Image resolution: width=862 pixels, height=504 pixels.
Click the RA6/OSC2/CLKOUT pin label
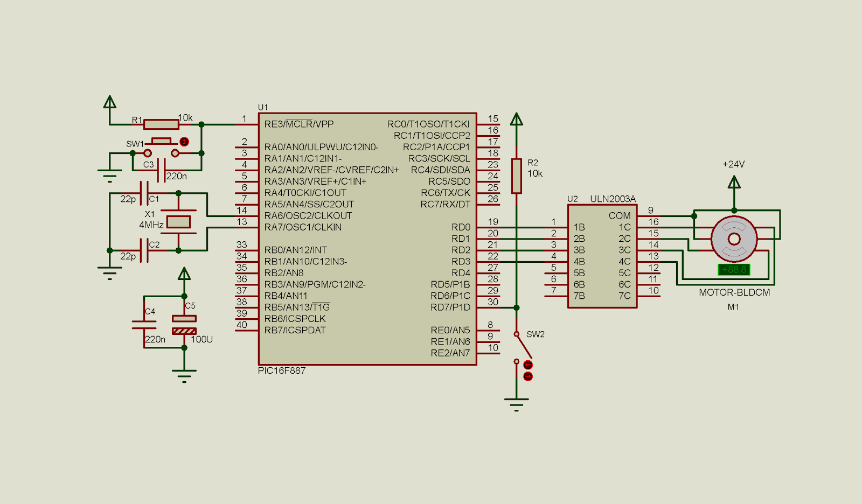[308, 216]
